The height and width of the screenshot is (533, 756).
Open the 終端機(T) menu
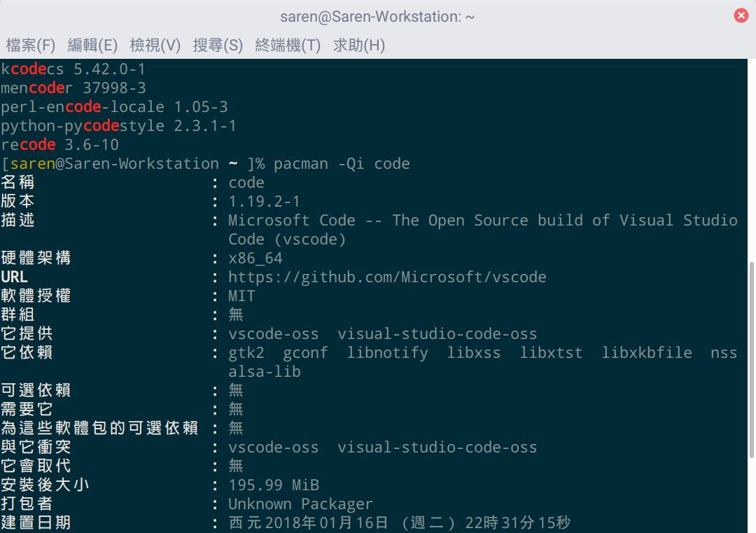pyautogui.click(x=288, y=46)
